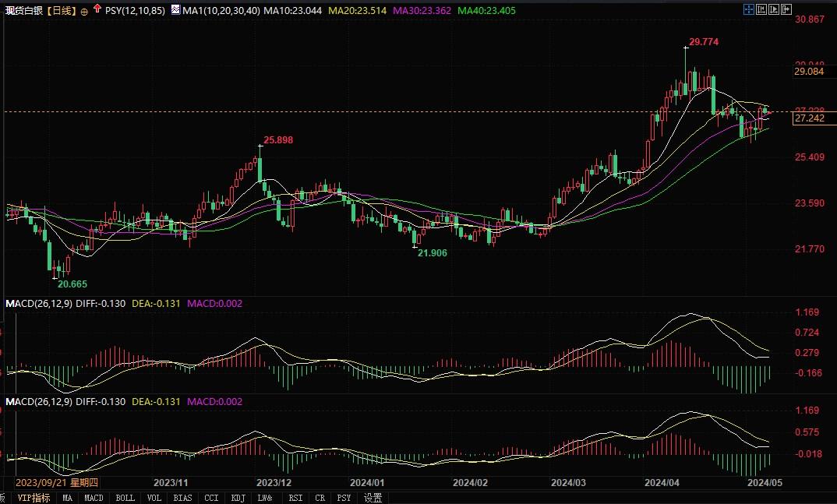Viewport: 837px width, 504px height.
Task: Click the MA1 indicator icon in header
Action: [x=175, y=12]
